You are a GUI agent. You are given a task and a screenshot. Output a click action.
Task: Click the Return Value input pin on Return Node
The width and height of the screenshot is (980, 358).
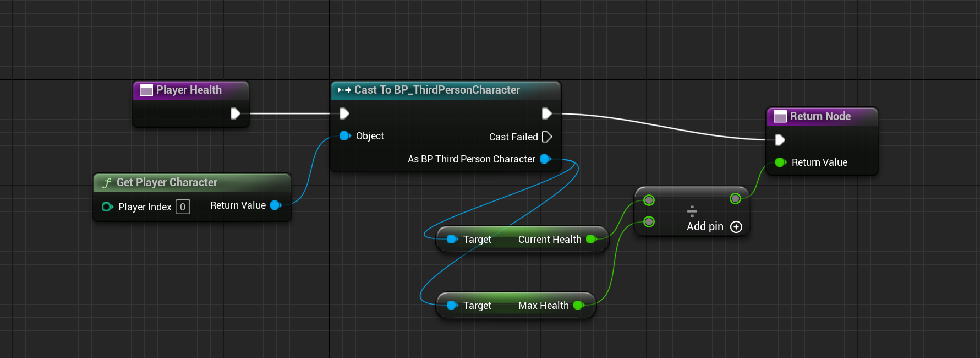(780, 162)
